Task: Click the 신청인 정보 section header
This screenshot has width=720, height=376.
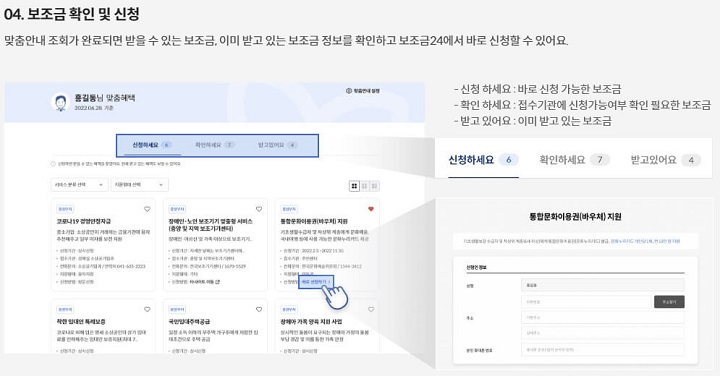Action: (476, 267)
